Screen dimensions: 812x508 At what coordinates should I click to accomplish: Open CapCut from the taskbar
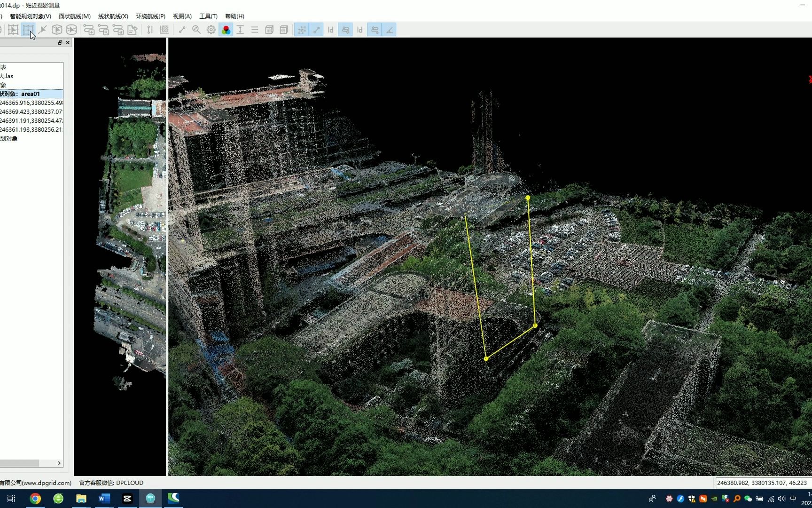(127, 499)
